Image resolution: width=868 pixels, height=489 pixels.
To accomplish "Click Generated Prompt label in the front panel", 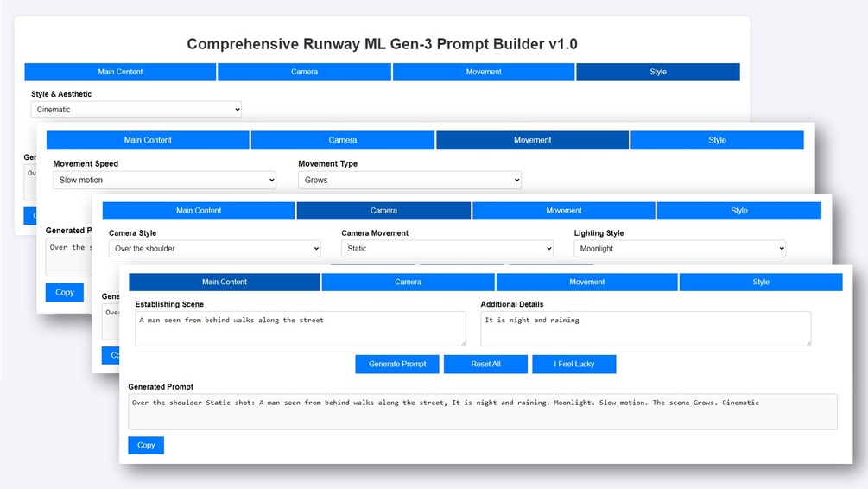I will click(162, 386).
